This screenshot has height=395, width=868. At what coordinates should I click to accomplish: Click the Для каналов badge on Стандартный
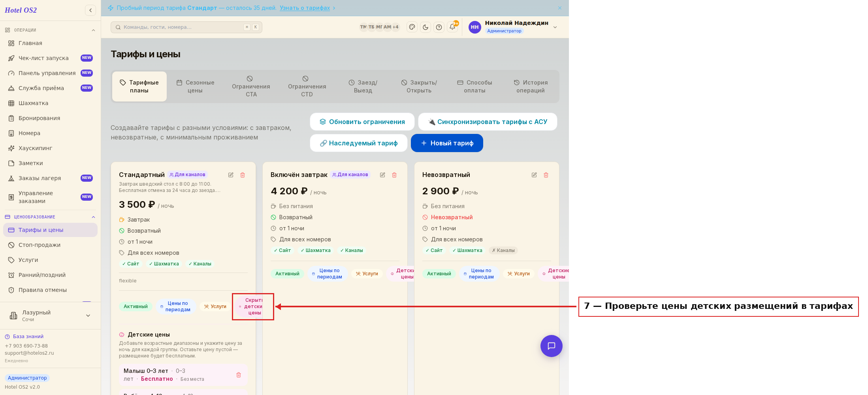pos(188,175)
